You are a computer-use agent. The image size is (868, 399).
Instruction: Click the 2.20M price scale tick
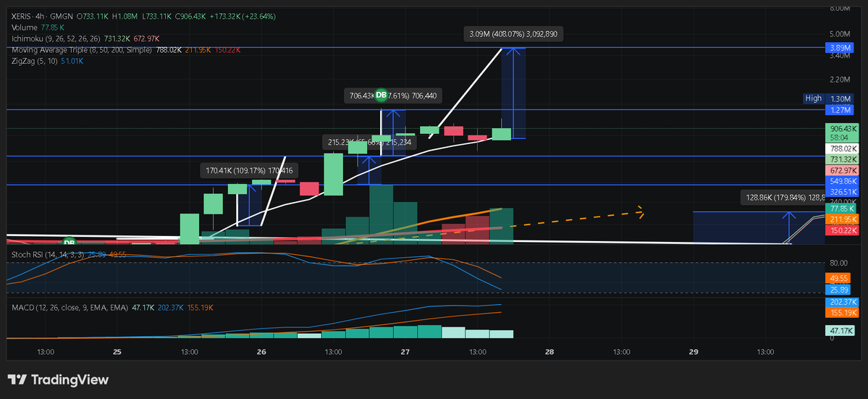[839, 80]
